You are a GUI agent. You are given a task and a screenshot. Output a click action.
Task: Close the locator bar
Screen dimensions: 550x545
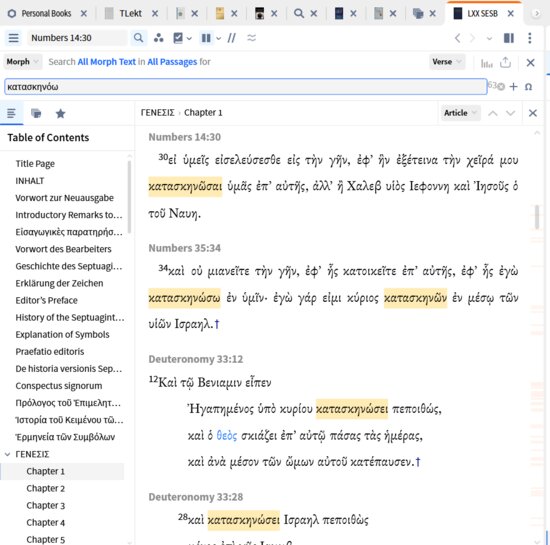click(x=532, y=113)
